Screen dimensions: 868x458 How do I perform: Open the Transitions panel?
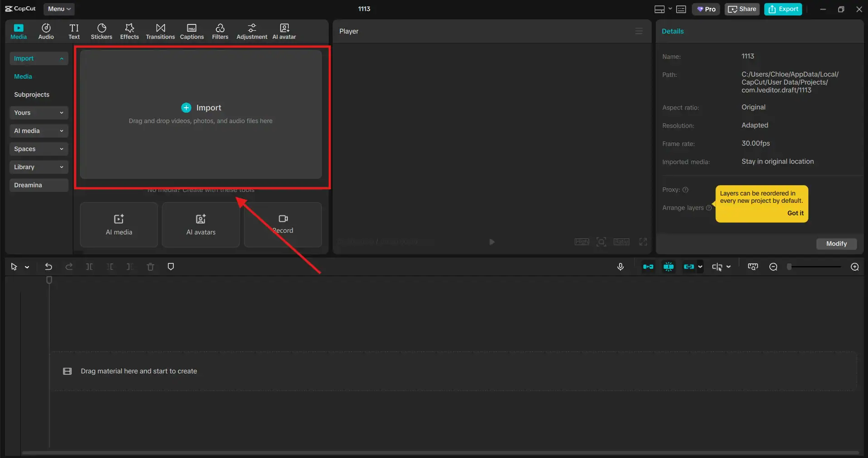(160, 31)
